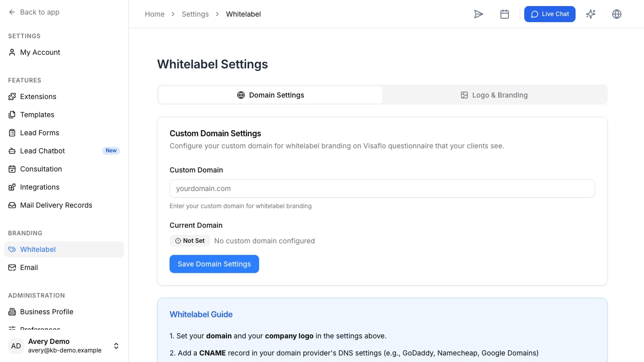Click the globe language icon in top bar

[617, 14]
